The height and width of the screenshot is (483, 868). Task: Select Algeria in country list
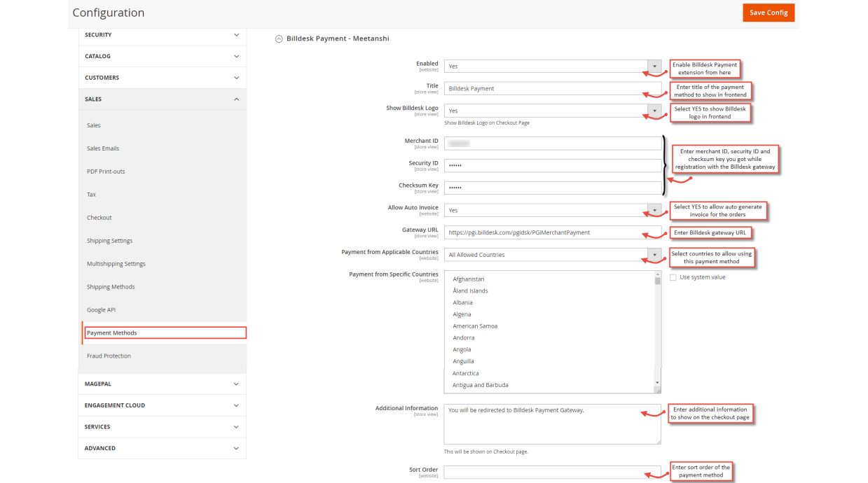pyautogui.click(x=462, y=315)
